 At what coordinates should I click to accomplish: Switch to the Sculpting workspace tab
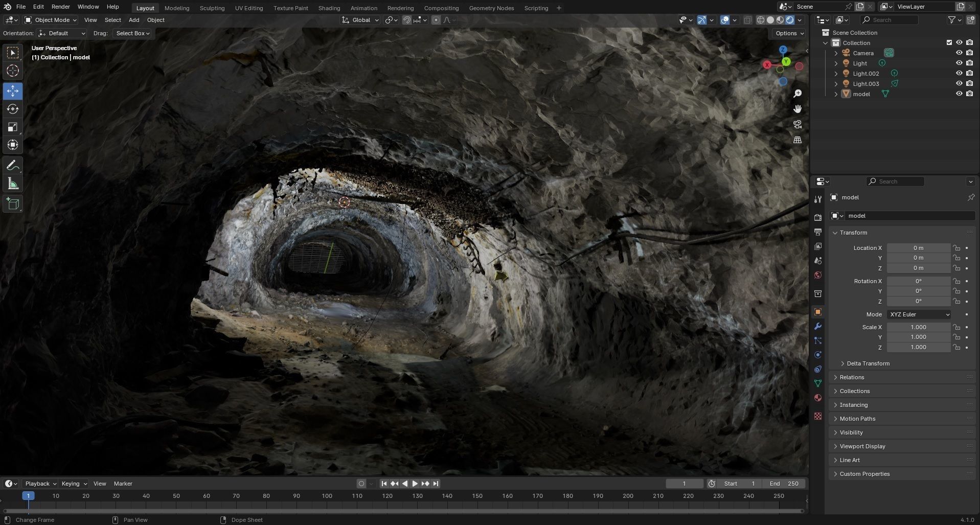212,8
